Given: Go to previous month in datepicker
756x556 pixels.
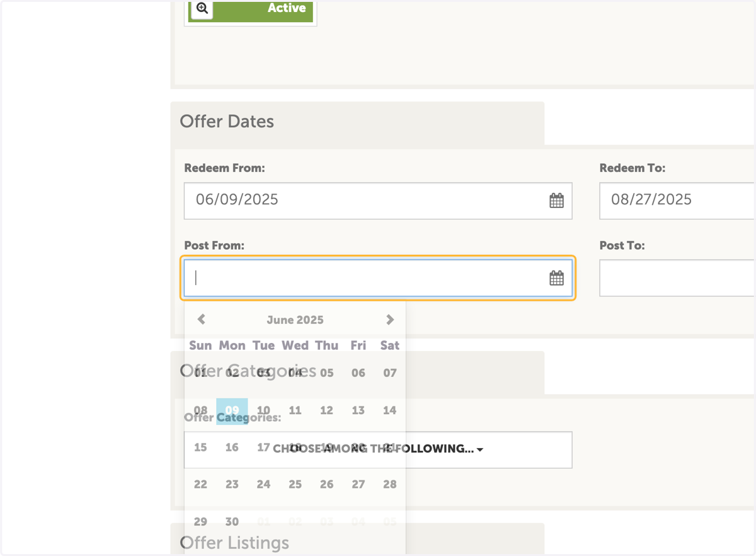Looking at the screenshot, I should click(x=201, y=320).
